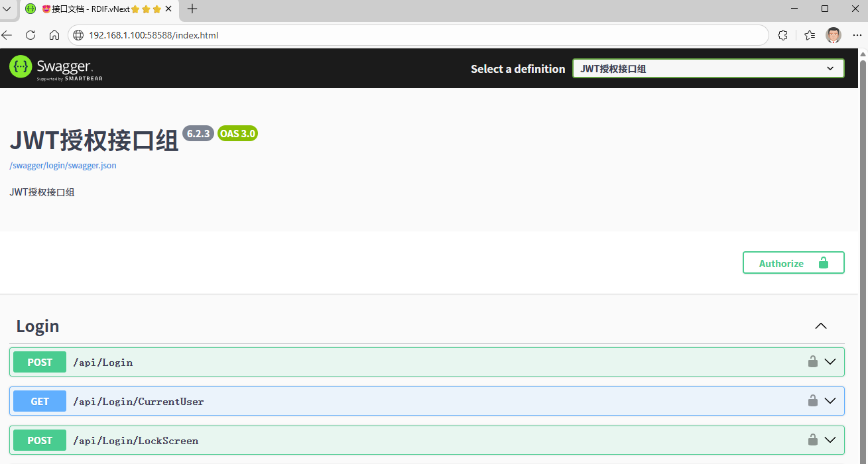
Task: Expand the POST /api/Login operation
Action: tap(830, 362)
